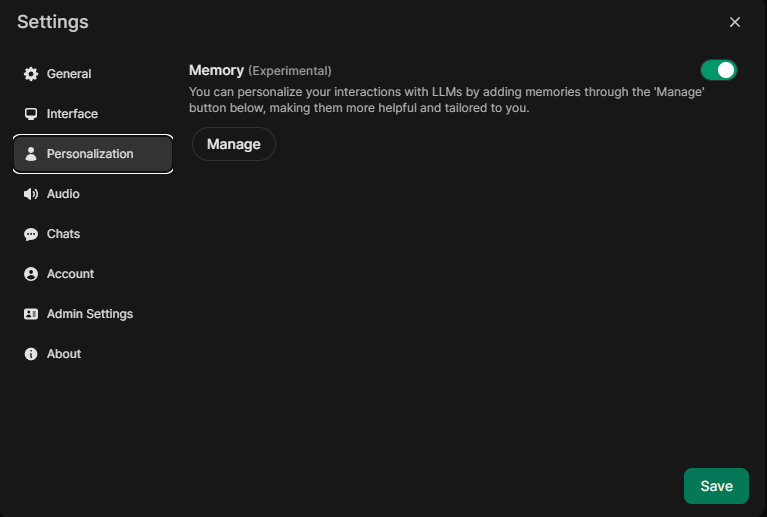
Task: View the About tab
Action: (x=64, y=354)
